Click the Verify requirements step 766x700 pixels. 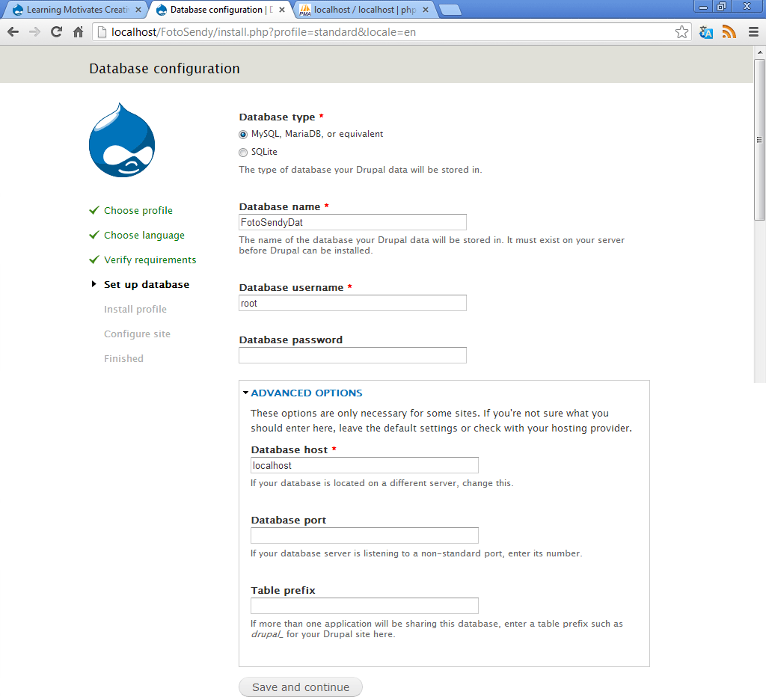point(150,260)
